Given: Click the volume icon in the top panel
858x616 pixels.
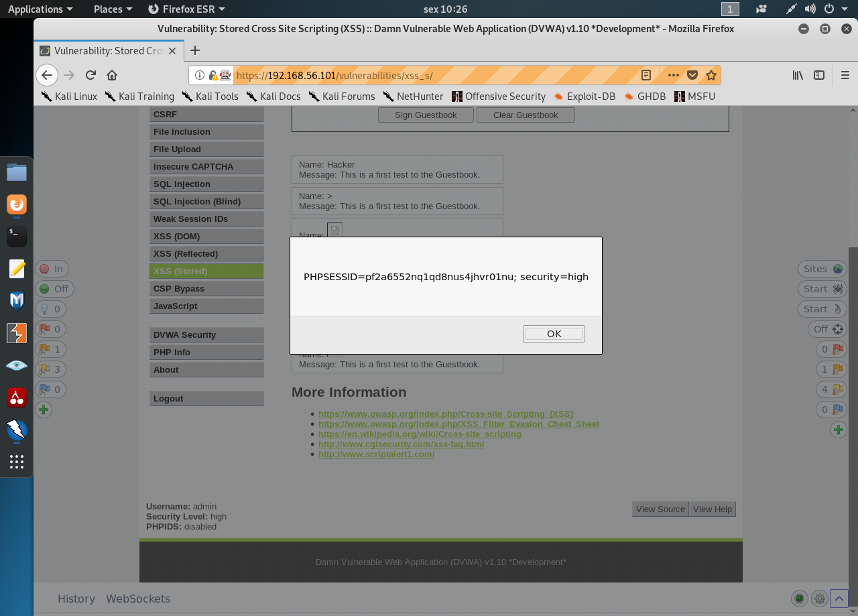Looking at the screenshot, I should pyautogui.click(x=810, y=9).
